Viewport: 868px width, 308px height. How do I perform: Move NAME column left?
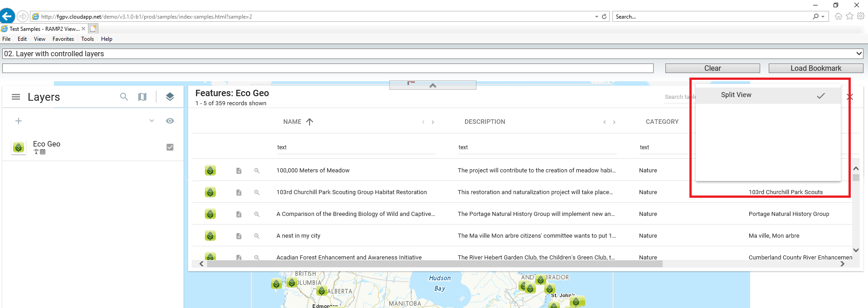[x=423, y=122]
